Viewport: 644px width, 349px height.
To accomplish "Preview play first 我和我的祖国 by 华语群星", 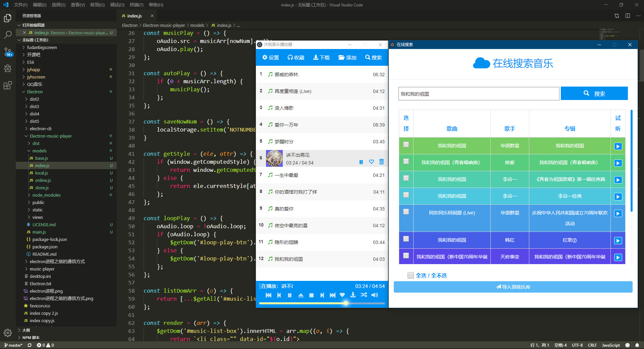I will (618, 146).
